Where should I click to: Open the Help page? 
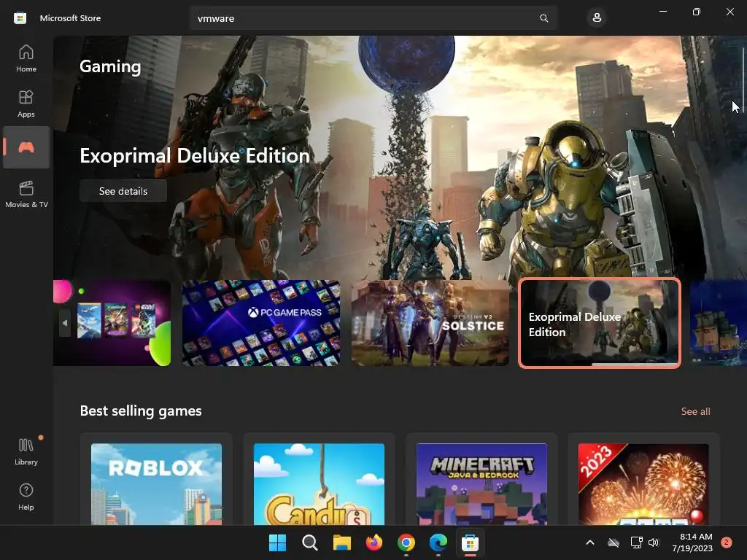(x=26, y=497)
